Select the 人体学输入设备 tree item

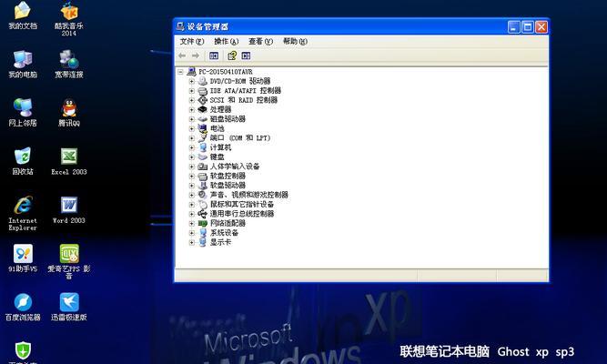click(x=235, y=167)
